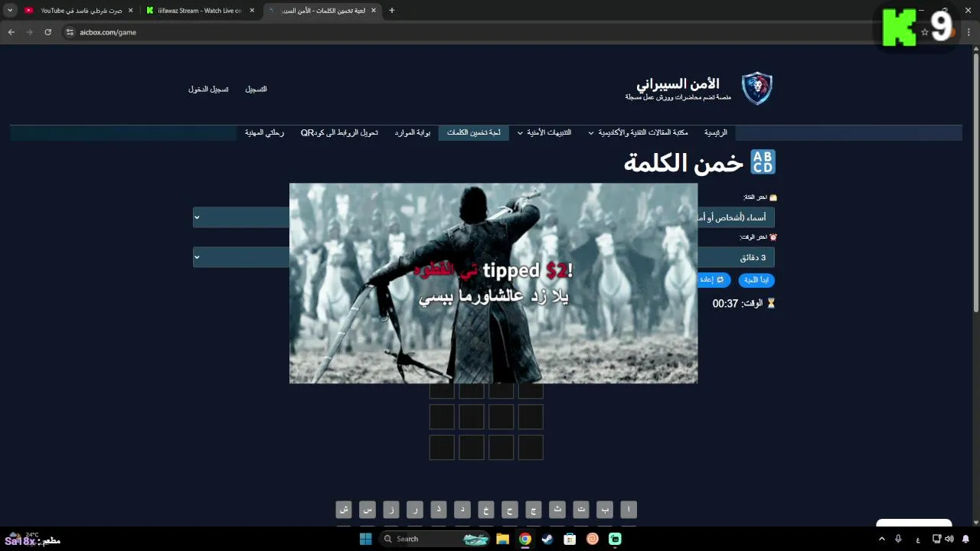Click the letter ب key
This screenshot has width=980, height=551.
point(605,510)
